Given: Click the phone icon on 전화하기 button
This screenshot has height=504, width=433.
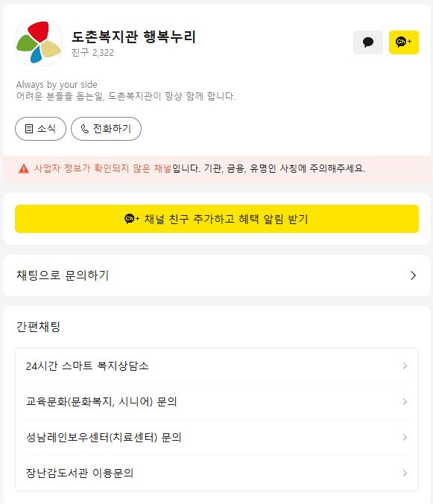Looking at the screenshot, I should click(x=85, y=129).
